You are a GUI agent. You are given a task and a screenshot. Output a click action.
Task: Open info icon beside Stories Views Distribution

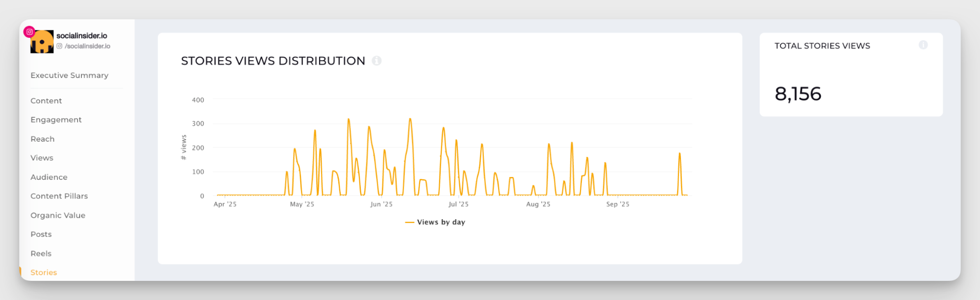pos(377,61)
